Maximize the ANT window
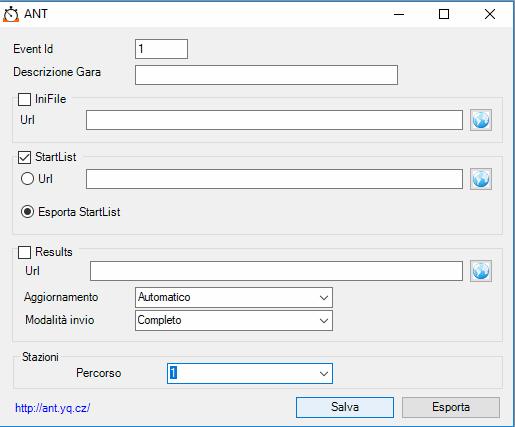This screenshot has width=515, height=427. click(444, 14)
